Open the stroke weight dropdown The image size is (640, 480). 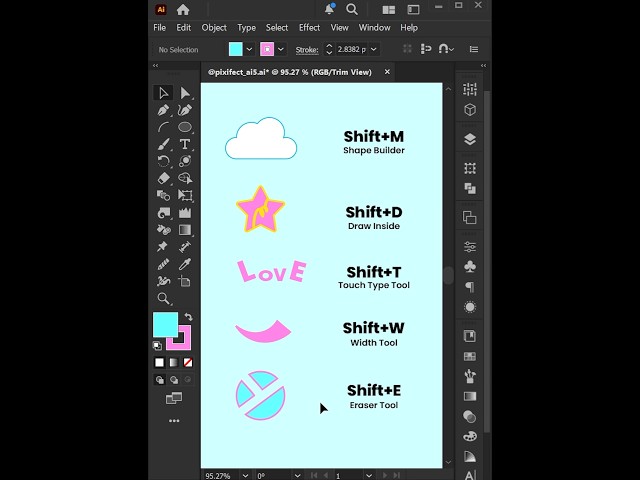[x=373, y=49]
